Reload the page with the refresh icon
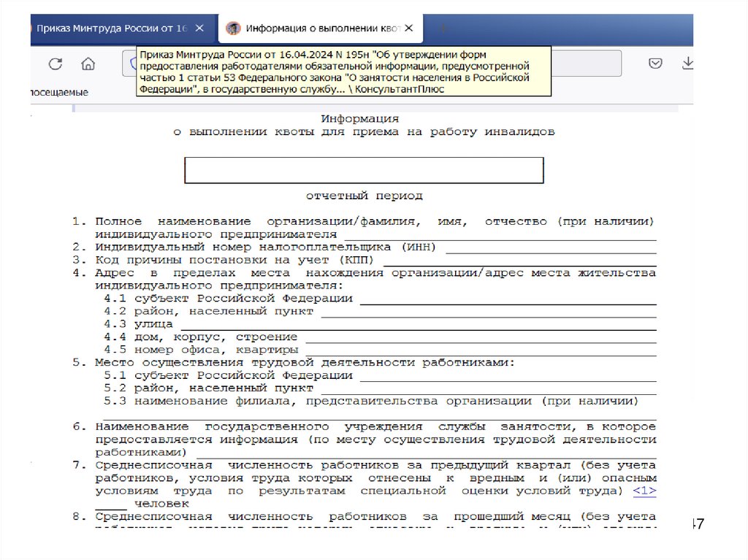 click(56, 64)
